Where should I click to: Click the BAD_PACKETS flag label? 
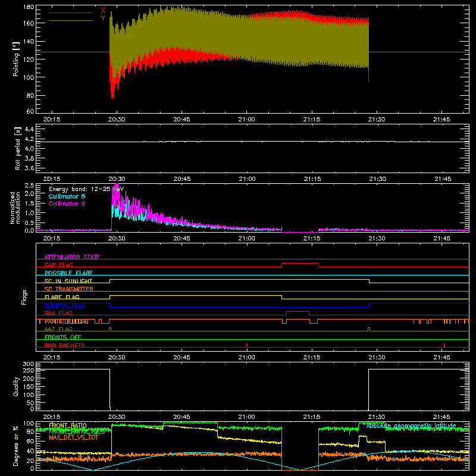pos(65,345)
